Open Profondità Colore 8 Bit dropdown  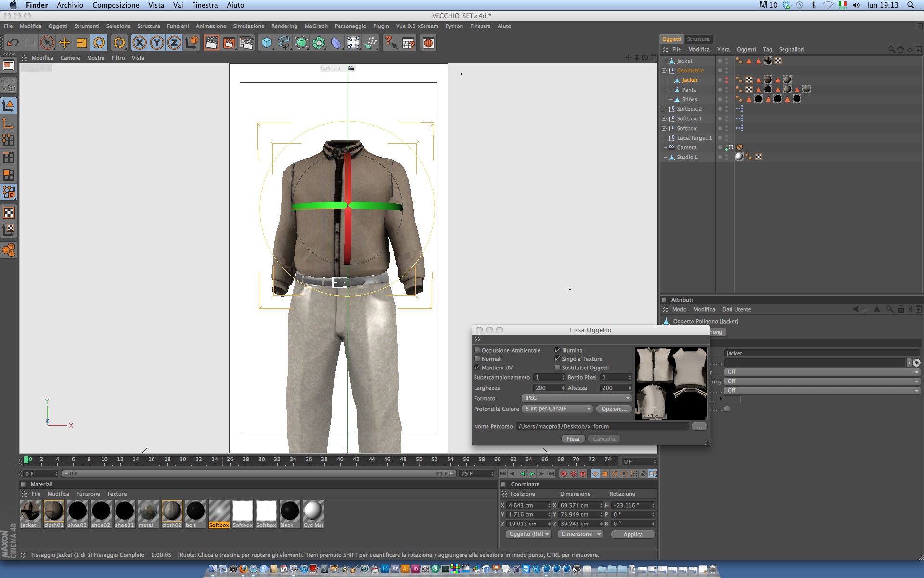pos(557,409)
